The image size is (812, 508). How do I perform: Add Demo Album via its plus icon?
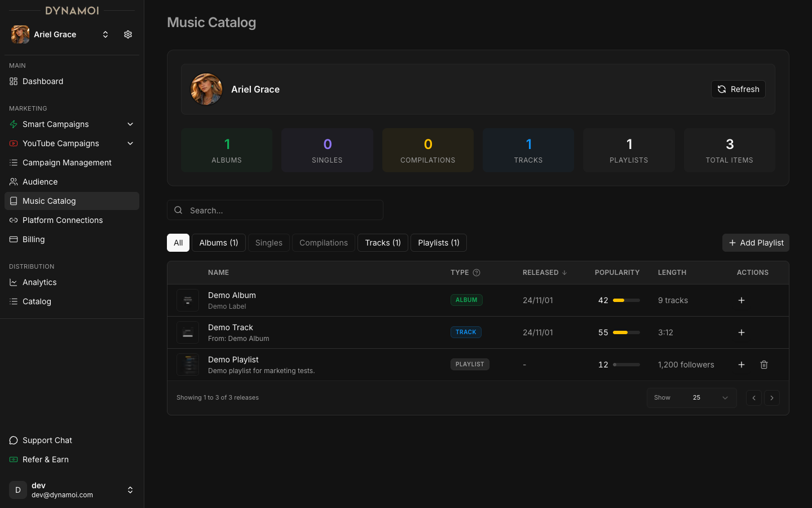click(x=741, y=300)
